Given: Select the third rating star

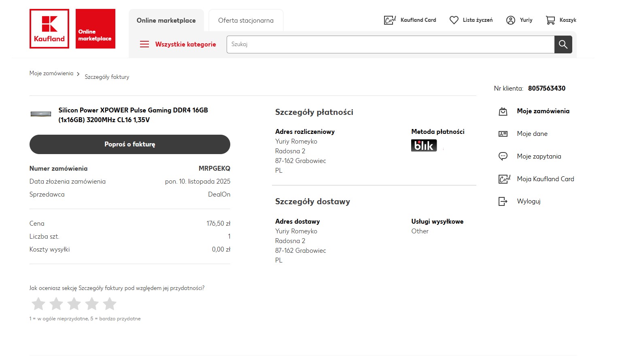Looking at the screenshot, I should coord(74,304).
